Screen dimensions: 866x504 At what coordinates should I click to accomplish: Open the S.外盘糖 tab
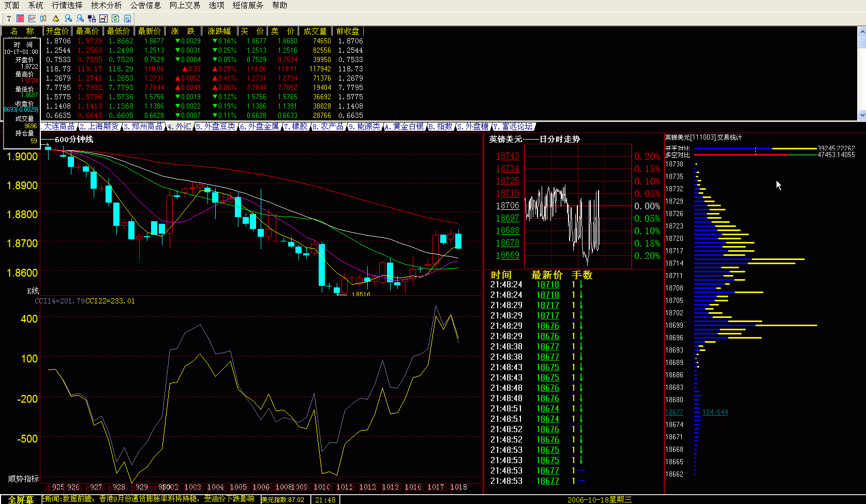(473, 127)
